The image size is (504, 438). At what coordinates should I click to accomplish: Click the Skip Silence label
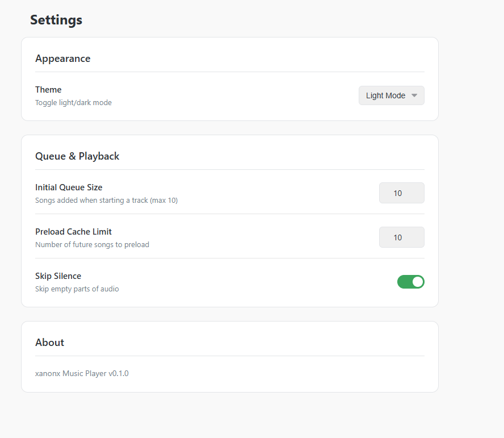[58, 276]
